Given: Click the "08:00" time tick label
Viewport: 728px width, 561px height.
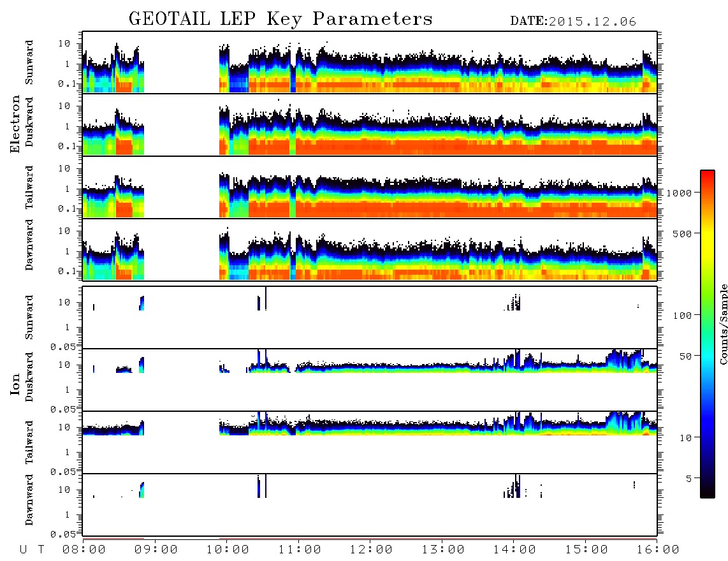Looking at the screenshot, I should [x=84, y=550].
